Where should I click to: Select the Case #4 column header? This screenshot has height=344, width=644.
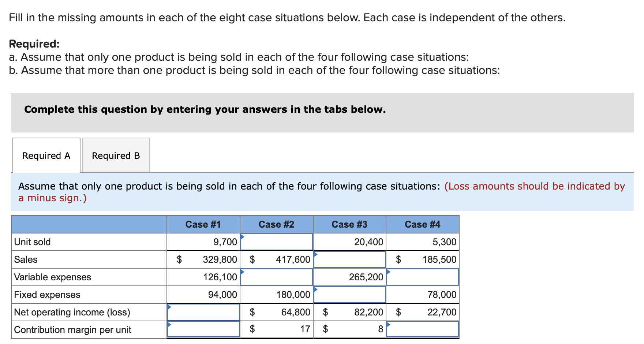[422, 224]
